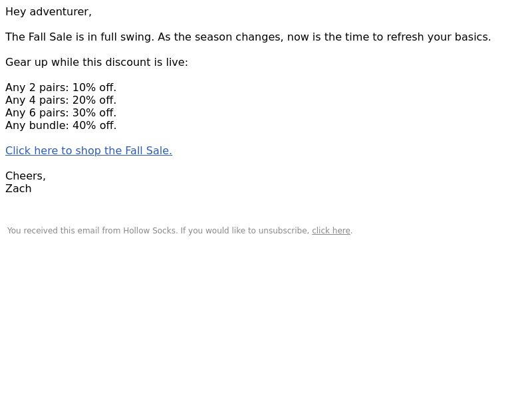Image resolution: width=532 pixels, height=399 pixels.
Task: Click 'You received this email' footer text
Action: point(54,231)
